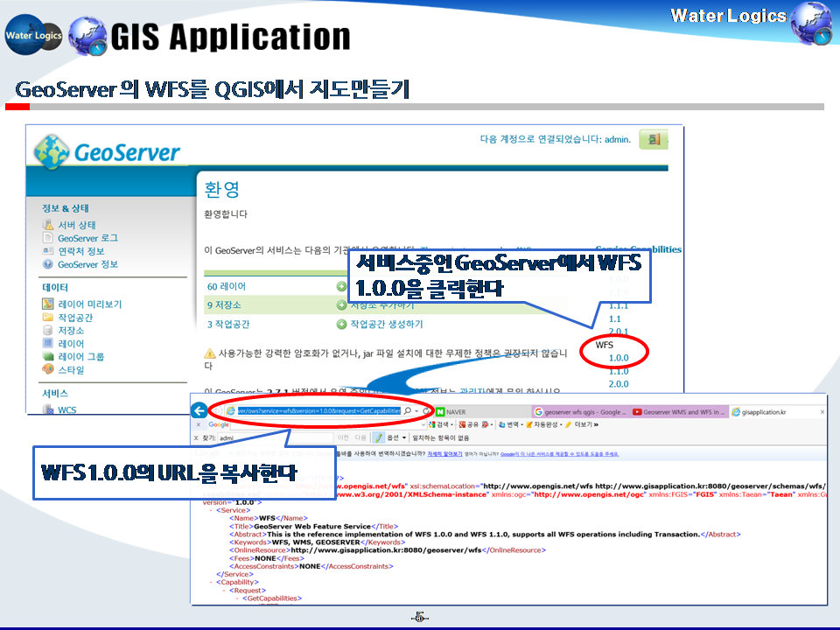Click the GeoServer 정보 help icon
The image size is (840, 630).
click(x=47, y=264)
